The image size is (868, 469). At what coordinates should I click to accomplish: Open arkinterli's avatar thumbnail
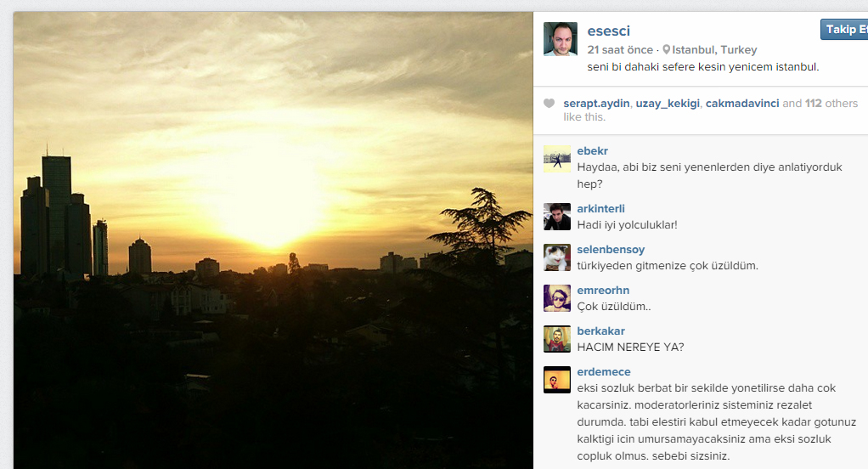click(x=557, y=217)
